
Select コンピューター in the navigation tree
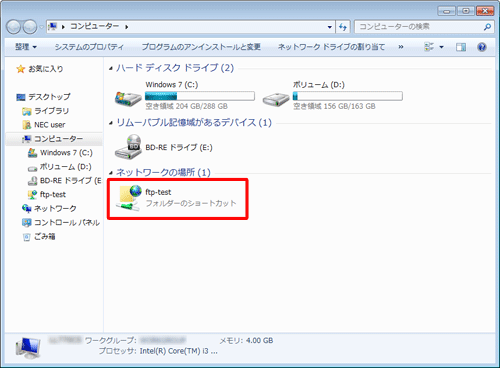coord(59,139)
